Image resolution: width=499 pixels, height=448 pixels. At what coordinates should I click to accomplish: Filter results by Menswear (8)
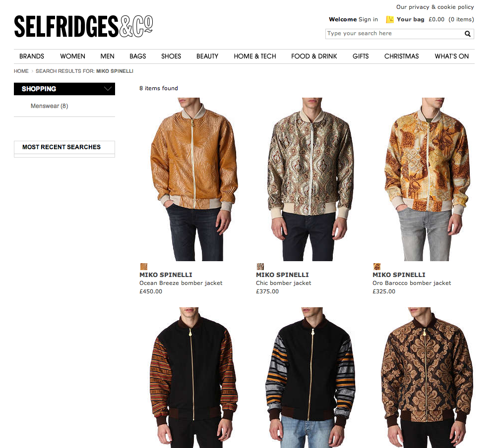coord(49,106)
